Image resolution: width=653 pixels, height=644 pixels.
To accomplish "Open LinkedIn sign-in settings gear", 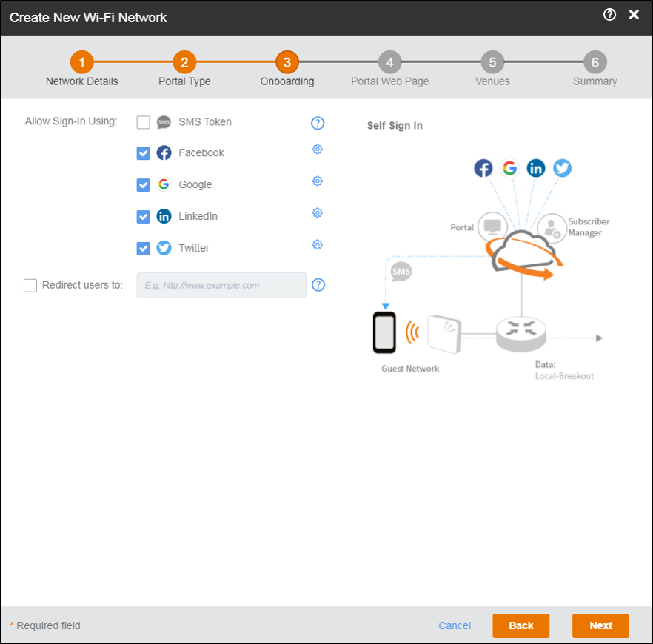I will 317,213.
